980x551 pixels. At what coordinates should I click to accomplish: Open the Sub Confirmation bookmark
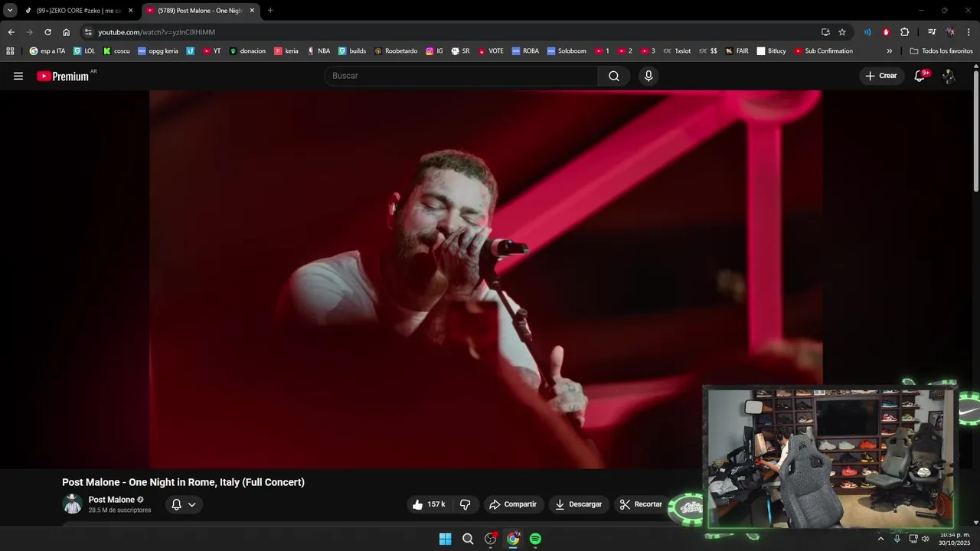tap(823, 51)
